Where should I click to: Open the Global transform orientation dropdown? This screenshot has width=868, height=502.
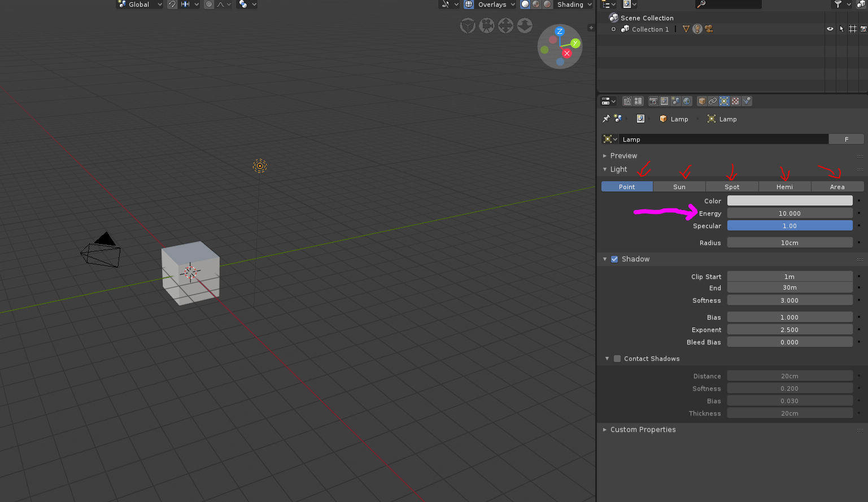point(139,5)
